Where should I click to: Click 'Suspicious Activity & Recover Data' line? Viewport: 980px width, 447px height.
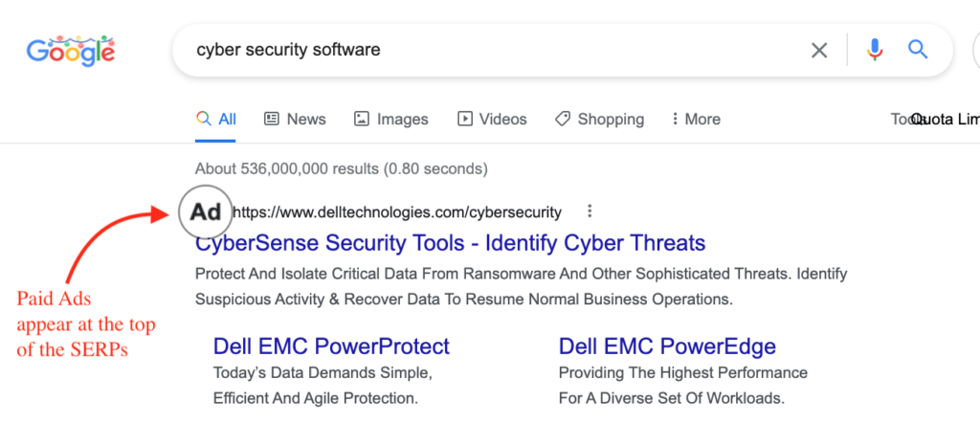[464, 299]
